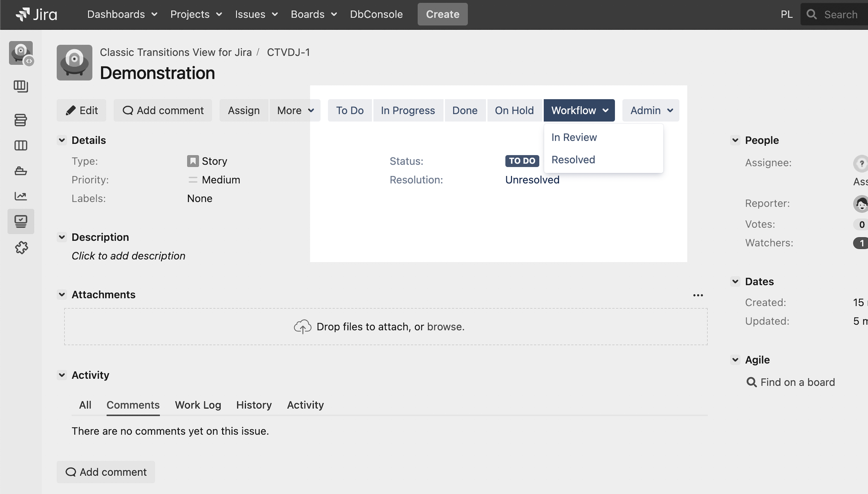Click the In Progress transition button
Image resolution: width=868 pixels, height=494 pixels.
coord(408,110)
